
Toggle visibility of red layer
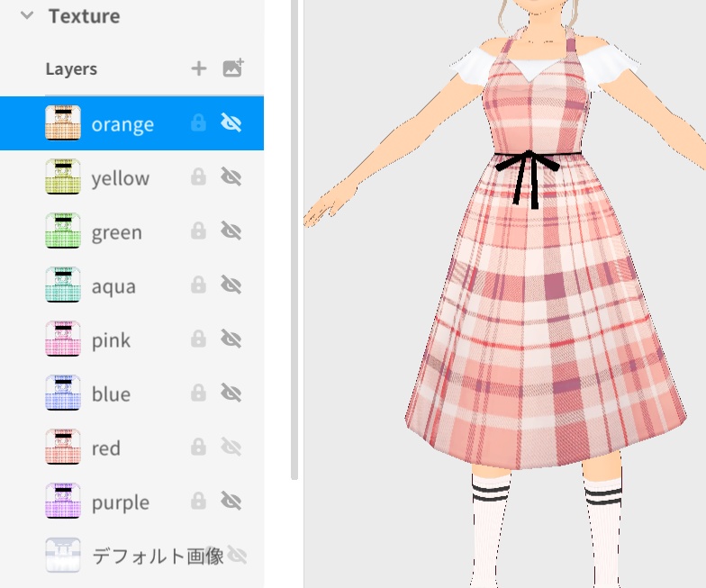point(231,447)
